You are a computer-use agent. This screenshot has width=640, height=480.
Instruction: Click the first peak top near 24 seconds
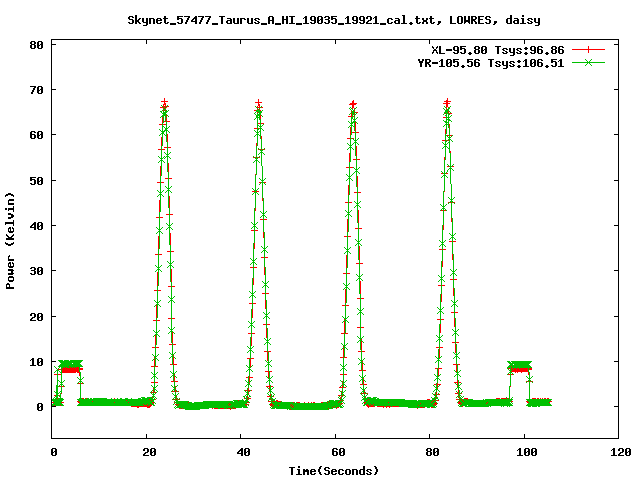164,104
